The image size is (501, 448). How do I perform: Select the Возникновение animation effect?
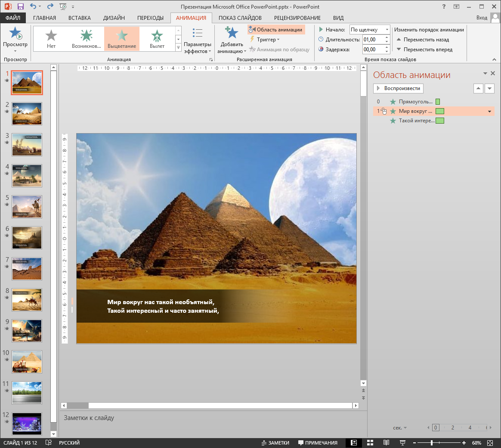click(x=86, y=39)
